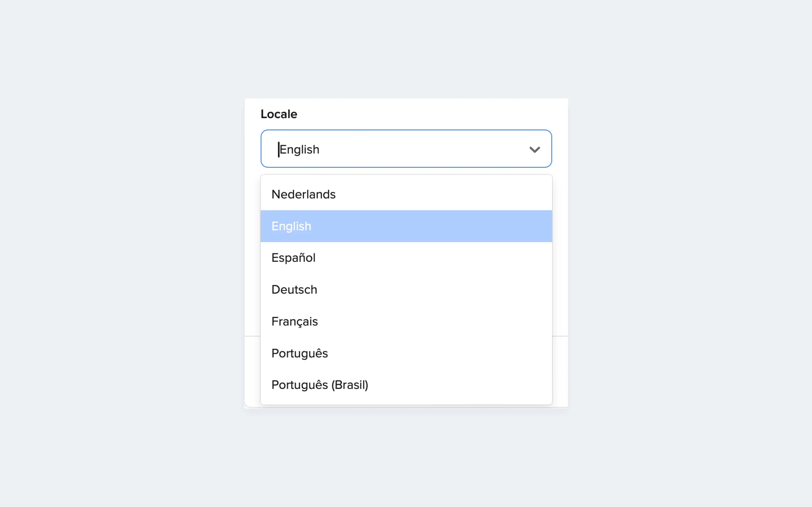Select Nederlands from the language list
Screen dimensions: 812x507
[x=303, y=194]
